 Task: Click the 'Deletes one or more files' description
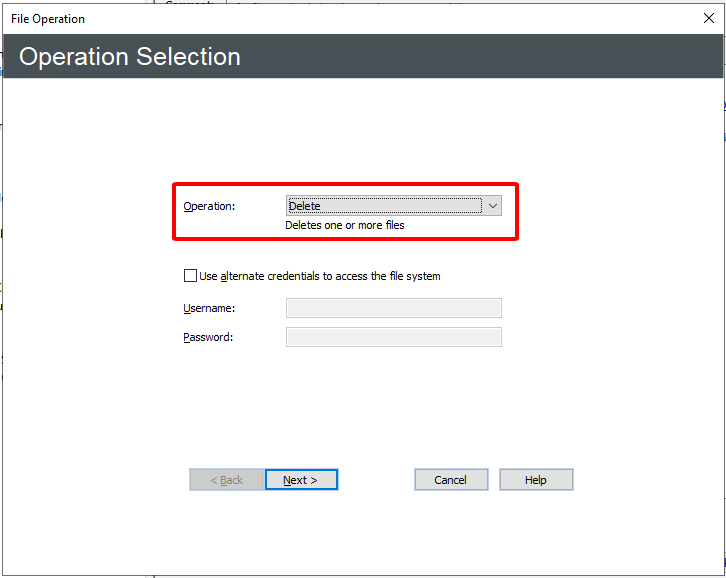[345, 225]
